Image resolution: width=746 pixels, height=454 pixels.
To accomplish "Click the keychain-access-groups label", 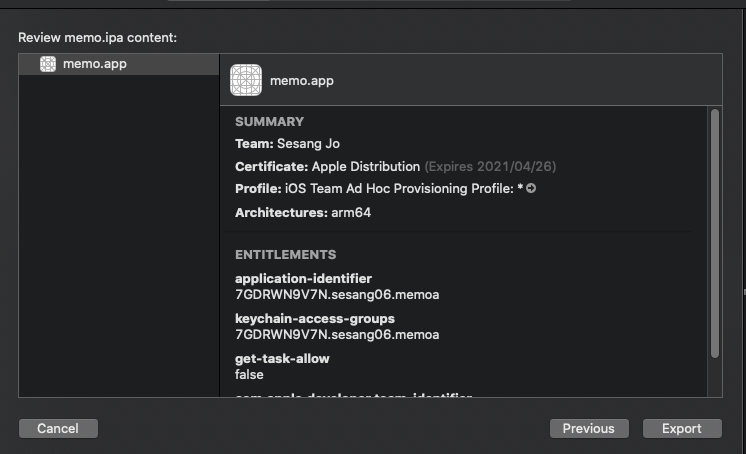I will click(315, 318).
